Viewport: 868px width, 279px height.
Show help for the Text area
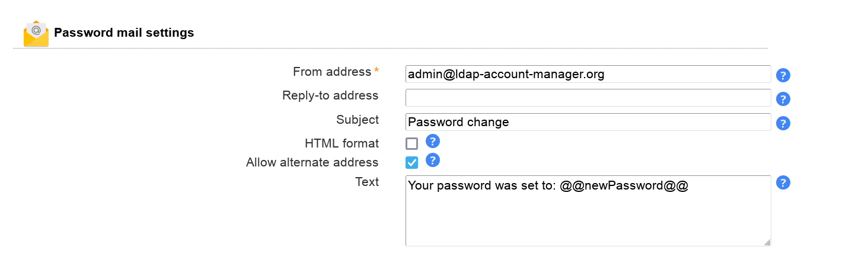coord(783,182)
